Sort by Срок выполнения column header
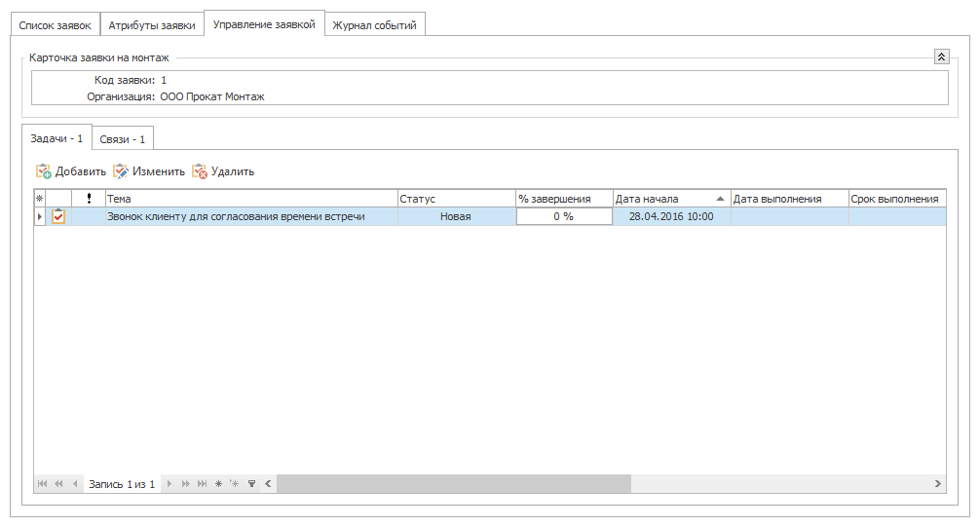 (x=897, y=198)
